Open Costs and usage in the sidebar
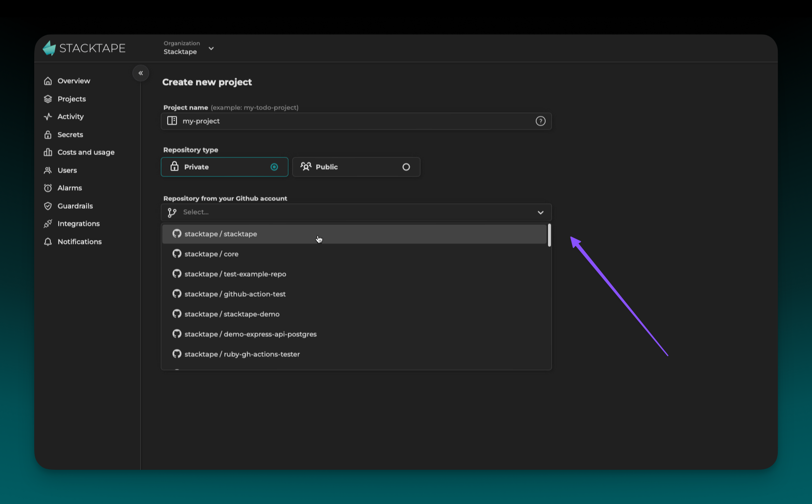Viewport: 812px width, 504px height. (x=86, y=152)
